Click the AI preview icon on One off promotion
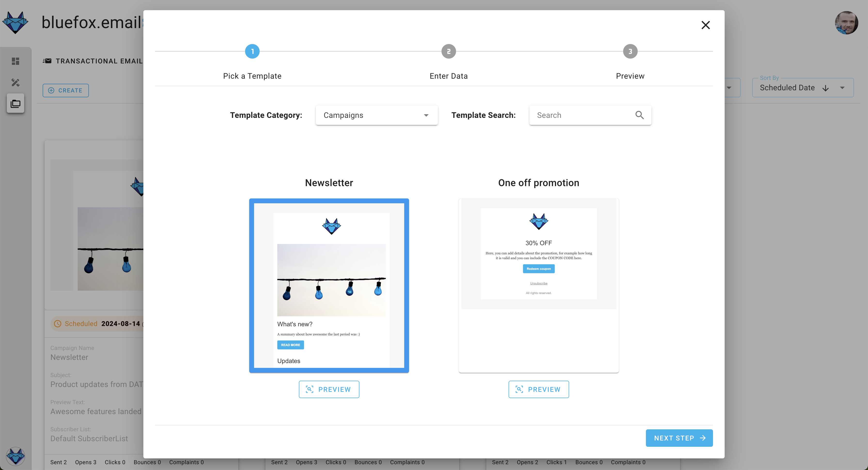This screenshot has width=868, height=470. pyautogui.click(x=519, y=389)
